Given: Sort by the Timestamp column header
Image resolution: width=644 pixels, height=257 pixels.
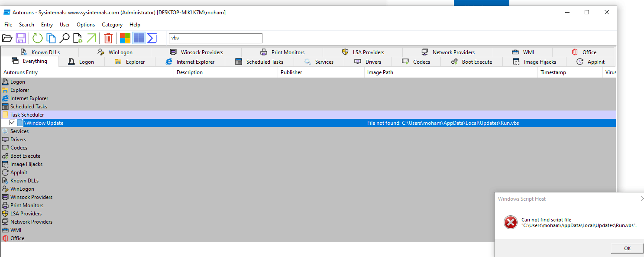Looking at the screenshot, I should click(x=570, y=72).
